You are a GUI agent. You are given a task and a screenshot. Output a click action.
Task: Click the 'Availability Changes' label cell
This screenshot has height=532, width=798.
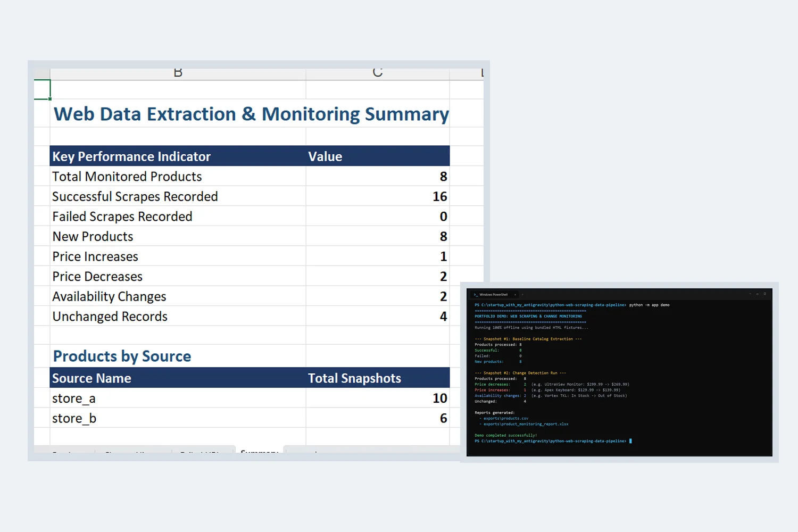pos(178,296)
